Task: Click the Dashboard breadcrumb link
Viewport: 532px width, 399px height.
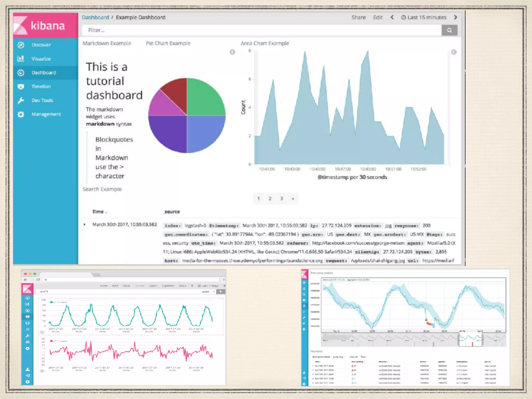Action: click(95, 17)
